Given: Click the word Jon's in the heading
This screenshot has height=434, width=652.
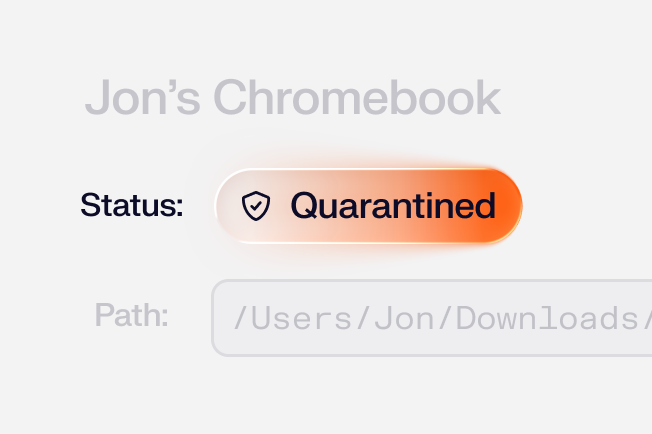Looking at the screenshot, I should tap(143, 98).
